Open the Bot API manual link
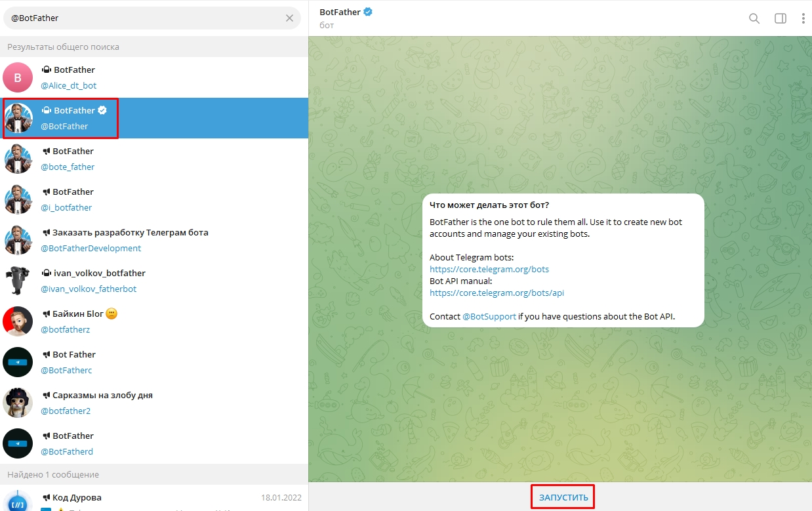 [497, 293]
